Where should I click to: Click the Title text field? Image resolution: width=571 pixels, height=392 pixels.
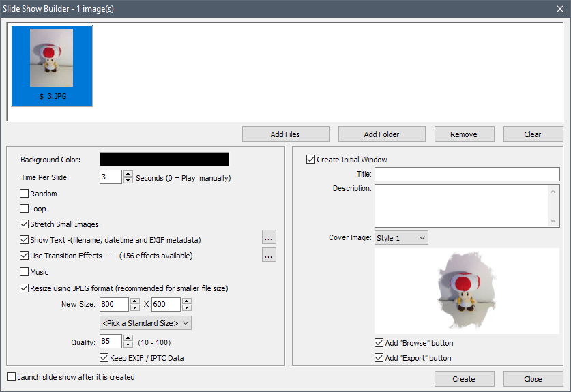tap(467, 174)
